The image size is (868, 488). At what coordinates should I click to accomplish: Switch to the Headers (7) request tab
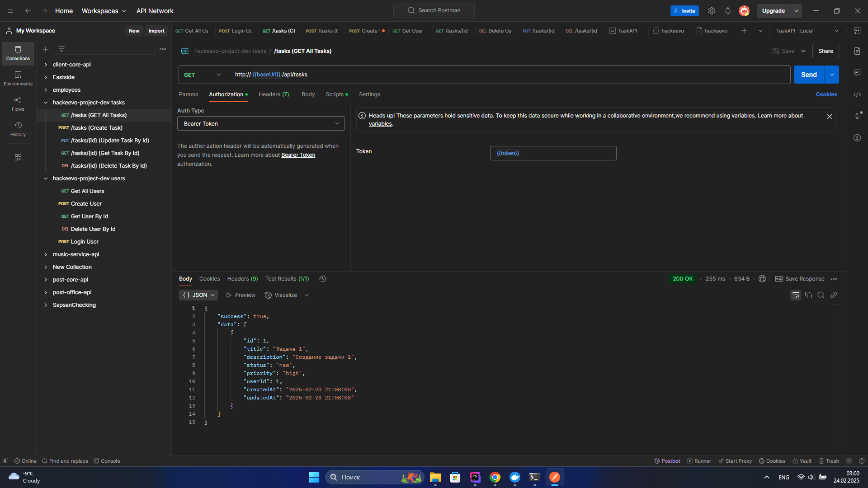274,94
